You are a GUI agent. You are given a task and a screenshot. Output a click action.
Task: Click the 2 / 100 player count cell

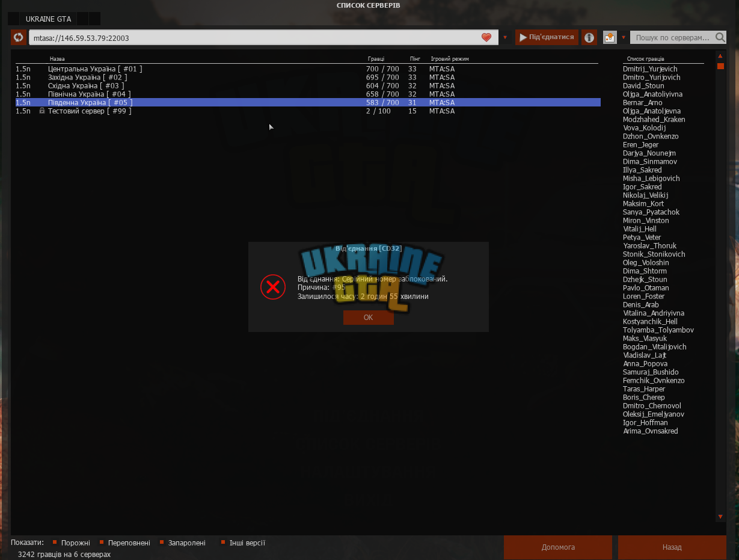(378, 111)
